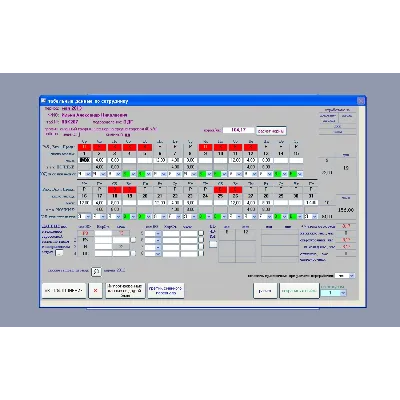The image size is (400, 400).
Task: Click the button left of the green-text button
Action: pos(265,291)
